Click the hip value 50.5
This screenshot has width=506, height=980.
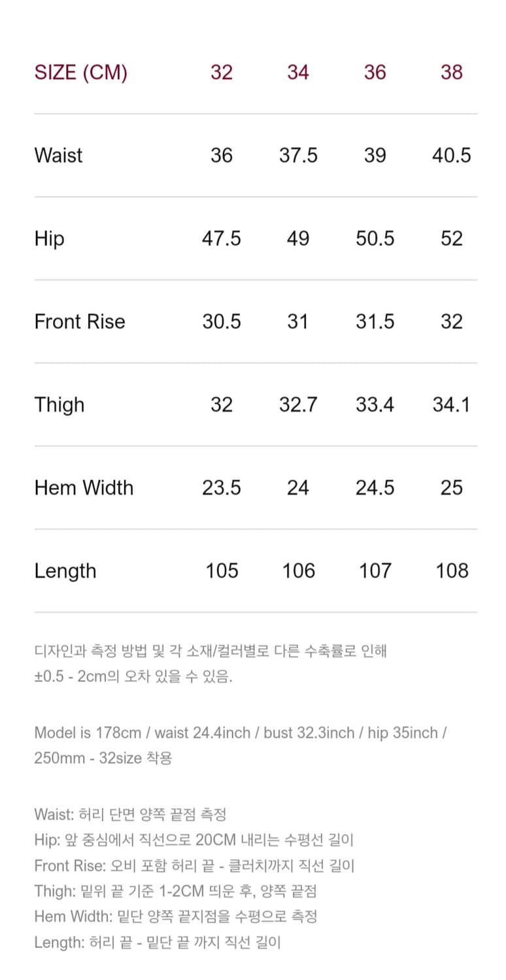coord(375,238)
